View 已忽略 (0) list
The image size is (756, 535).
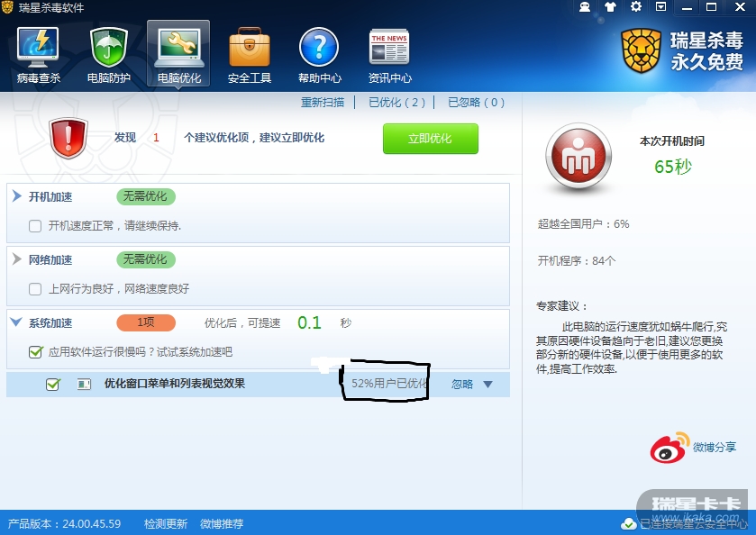pyautogui.click(x=476, y=102)
